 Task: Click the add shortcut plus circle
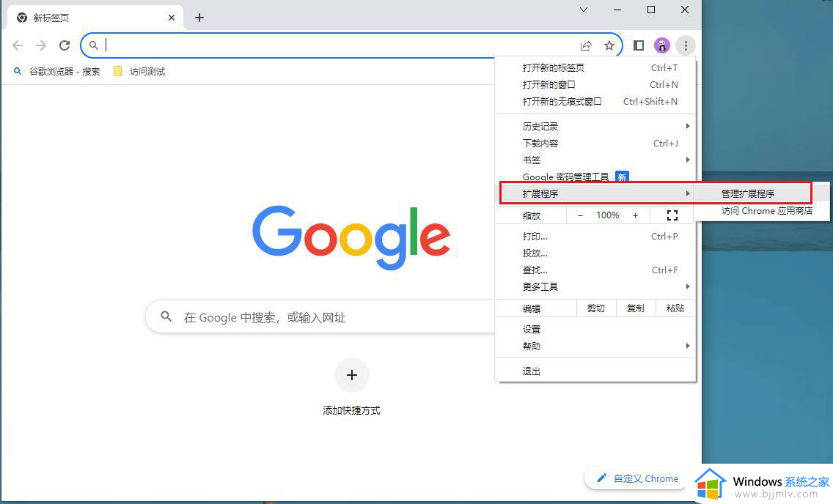352,375
